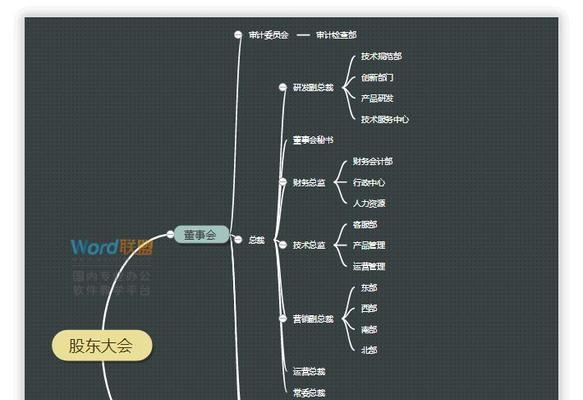Select the 董事会秘书 node
This screenshot has width=583, height=400.
pyautogui.click(x=313, y=140)
